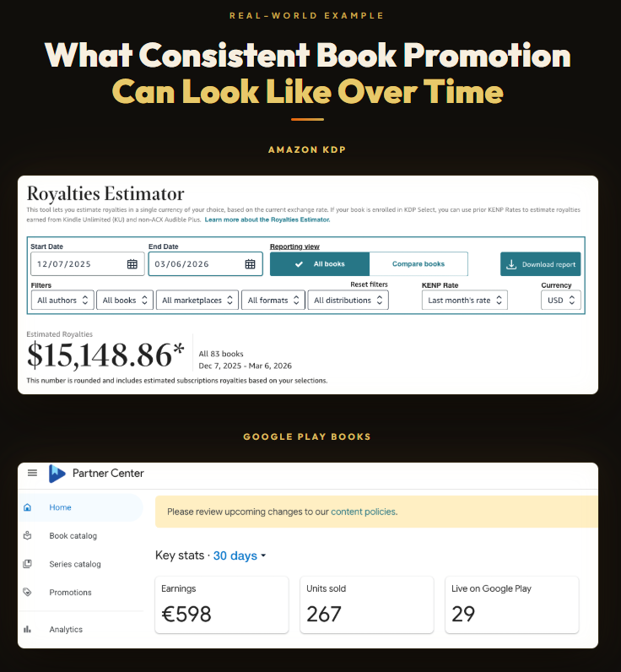Image resolution: width=621 pixels, height=672 pixels.
Task: Click the Book catalog sidebar icon
Action: point(28,536)
